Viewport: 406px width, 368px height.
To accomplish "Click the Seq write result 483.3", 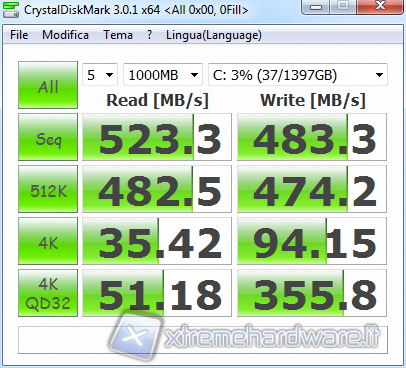I will (312, 137).
